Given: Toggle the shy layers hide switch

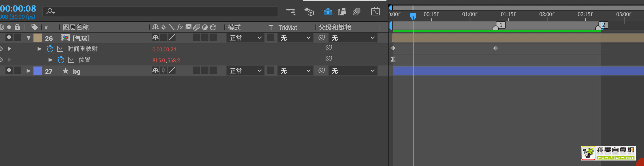Looking at the screenshot, I should coord(328,12).
